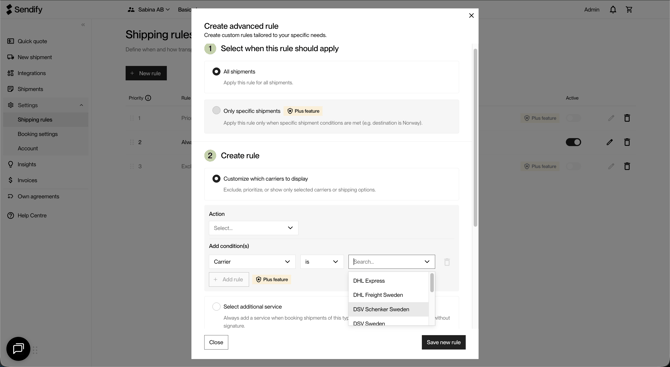670x367 pixels.
Task: Click New rule button on Shipping rules page
Action: pos(146,73)
